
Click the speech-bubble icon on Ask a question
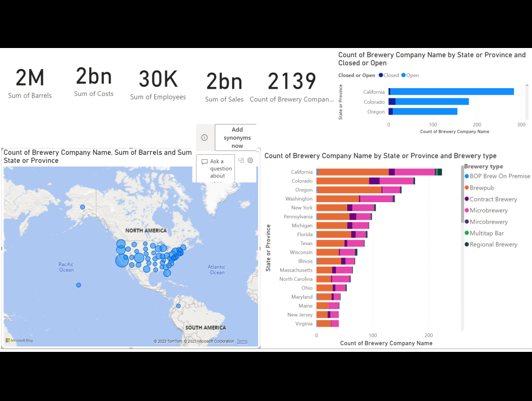(x=204, y=161)
